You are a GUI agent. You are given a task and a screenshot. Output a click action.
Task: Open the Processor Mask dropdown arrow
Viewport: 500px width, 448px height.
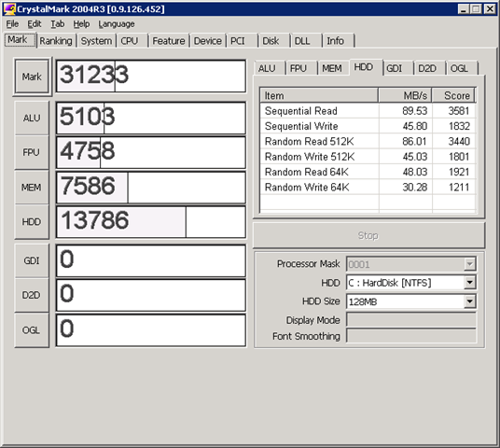[x=469, y=264]
